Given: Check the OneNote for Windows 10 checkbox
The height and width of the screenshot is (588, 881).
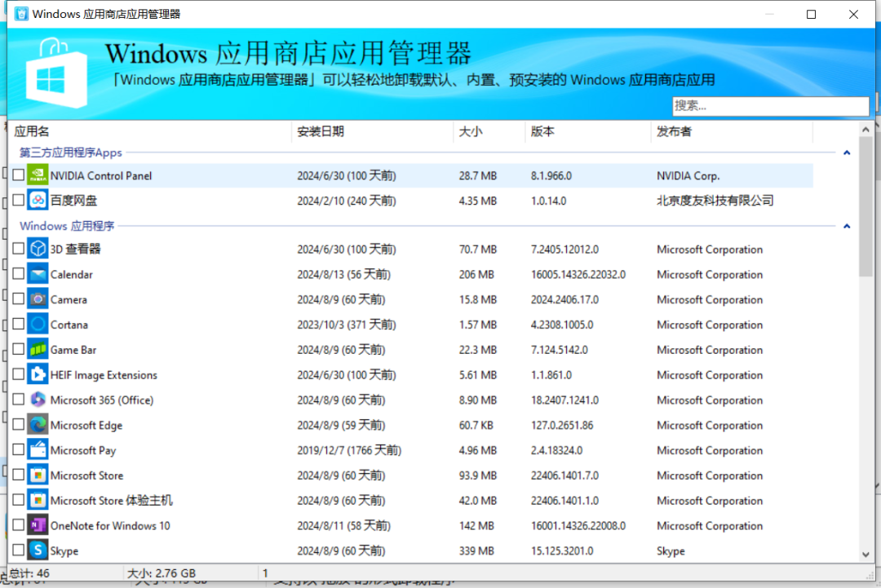Looking at the screenshot, I should pos(19,524).
